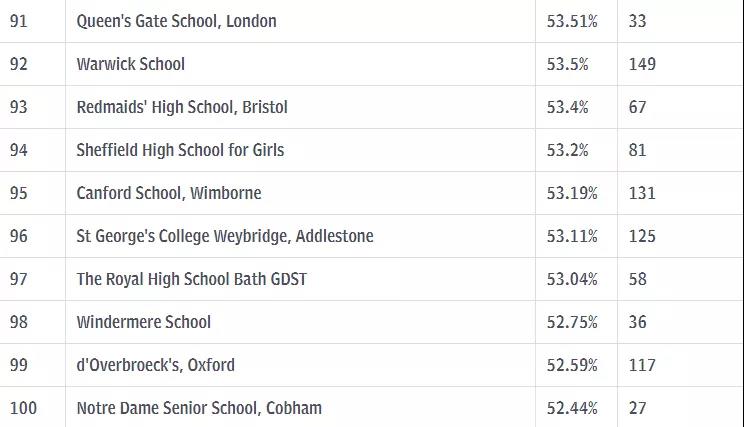Click Notre Dame Senior School, Cobham
Image resolution: width=744 pixels, height=427 pixels.
(x=199, y=408)
